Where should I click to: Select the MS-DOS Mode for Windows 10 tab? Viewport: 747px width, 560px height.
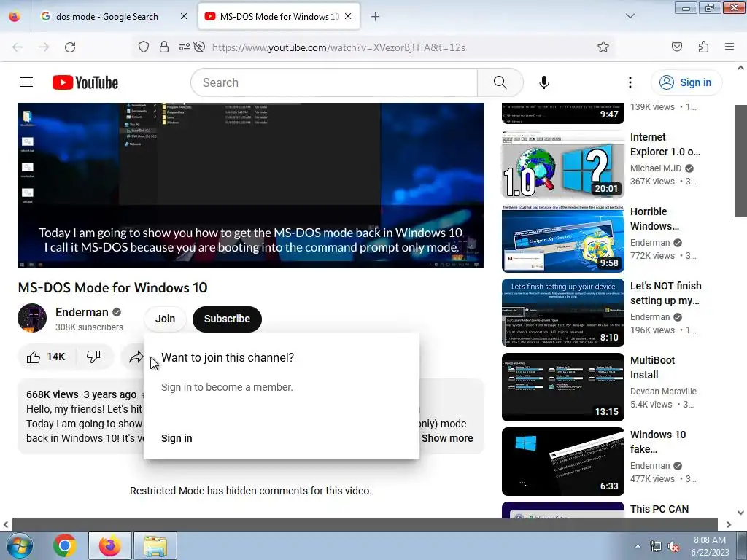click(279, 17)
